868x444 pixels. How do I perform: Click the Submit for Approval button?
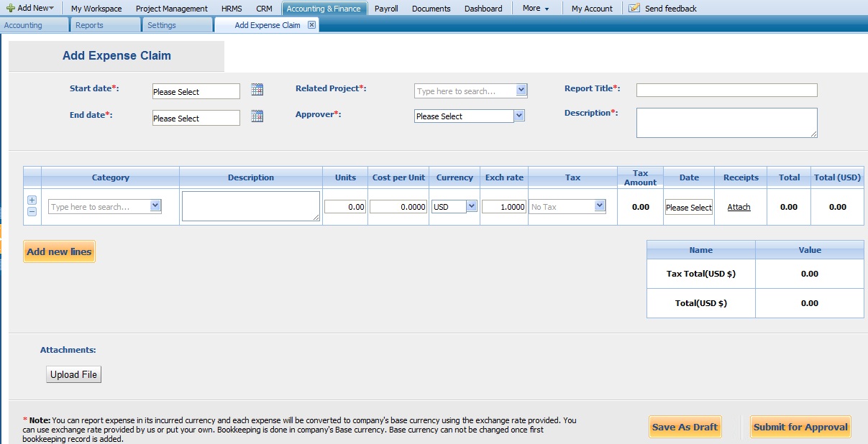pos(800,427)
